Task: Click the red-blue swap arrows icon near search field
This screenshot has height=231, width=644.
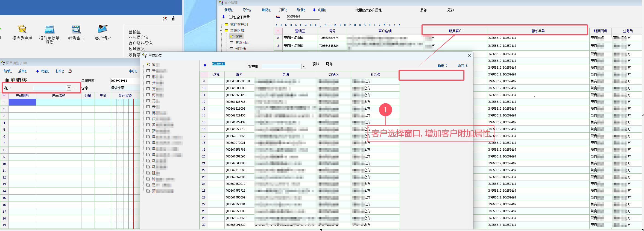Action: 278,17
